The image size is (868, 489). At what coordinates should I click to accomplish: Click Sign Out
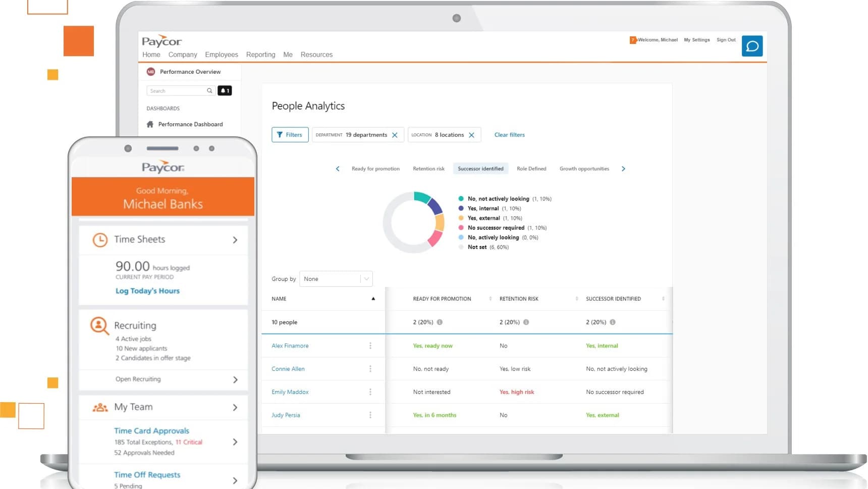(x=726, y=40)
